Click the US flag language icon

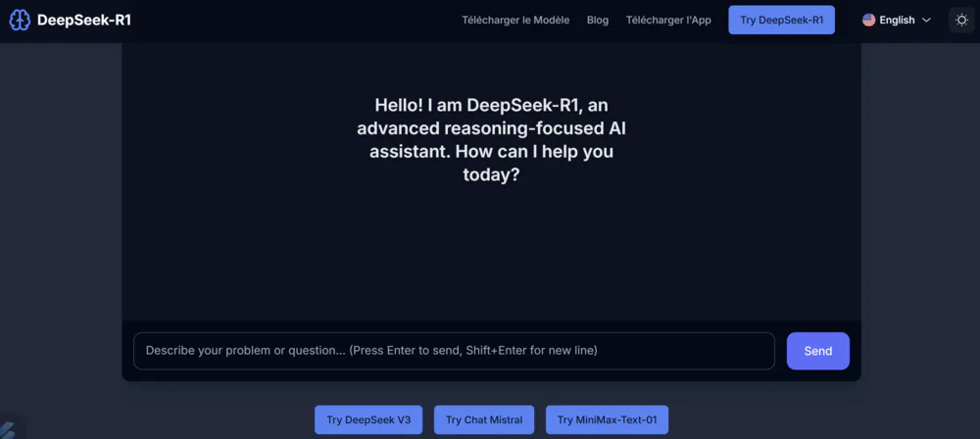868,20
